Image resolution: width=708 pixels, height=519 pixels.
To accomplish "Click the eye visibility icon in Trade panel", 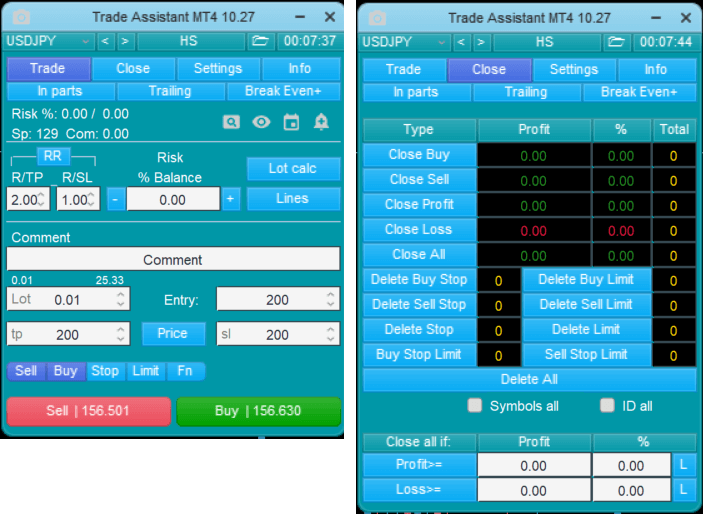I will tap(261, 122).
